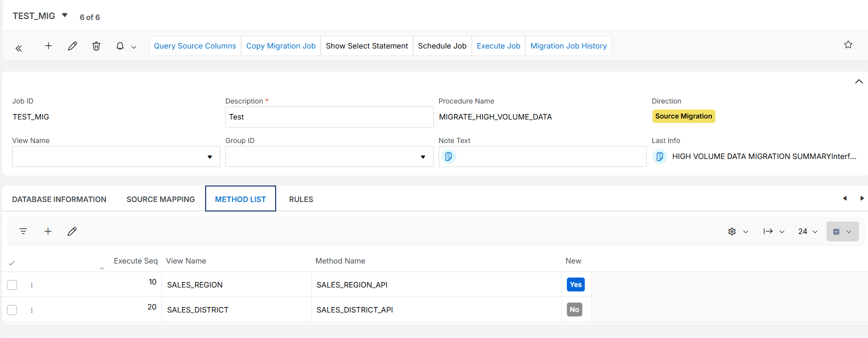868x338 pixels.
Task: Click SALES_DISTRICT view name cell
Action: coord(237,310)
